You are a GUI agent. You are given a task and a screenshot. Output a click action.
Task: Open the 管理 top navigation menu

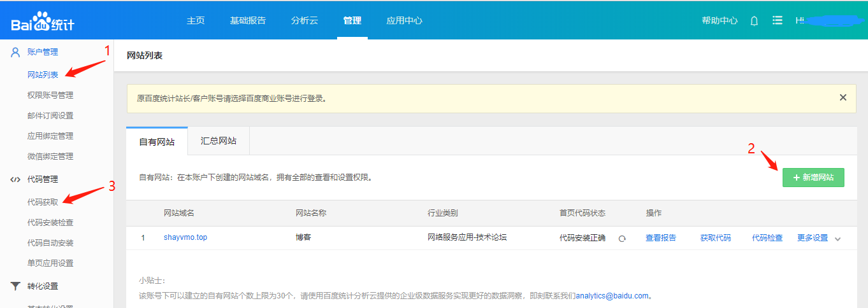[352, 20]
